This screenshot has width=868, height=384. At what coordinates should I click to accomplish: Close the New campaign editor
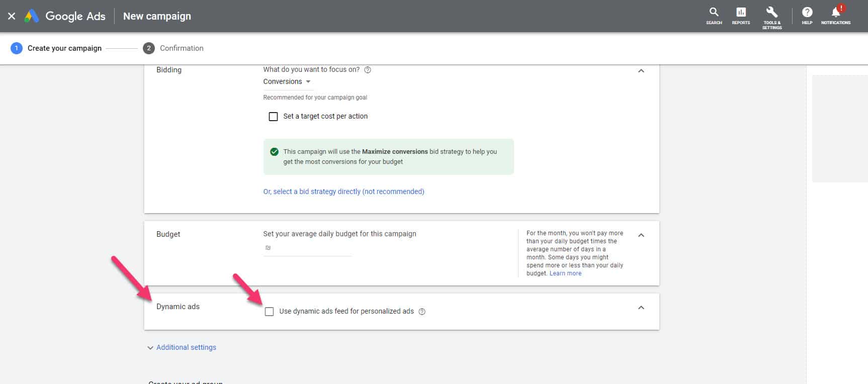[12, 16]
